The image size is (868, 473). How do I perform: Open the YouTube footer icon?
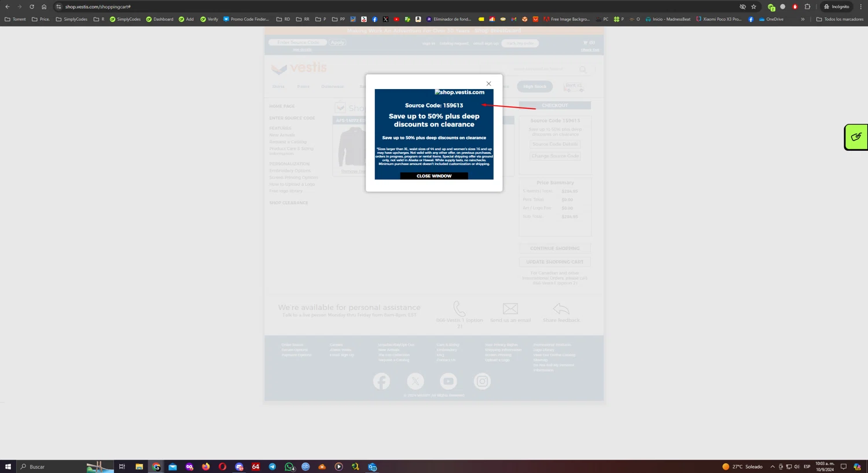[x=448, y=381]
